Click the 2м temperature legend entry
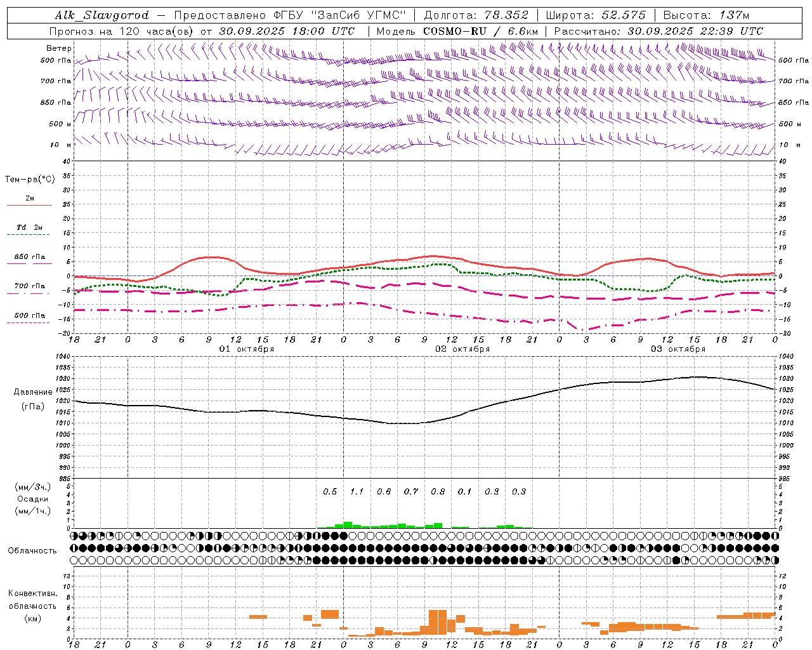812x650 pixels. 30,198
